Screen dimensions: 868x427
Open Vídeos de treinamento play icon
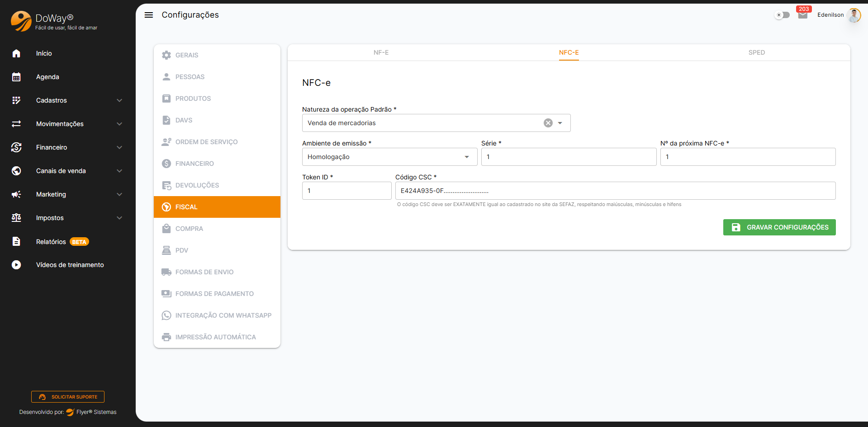(x=16, y=265)
